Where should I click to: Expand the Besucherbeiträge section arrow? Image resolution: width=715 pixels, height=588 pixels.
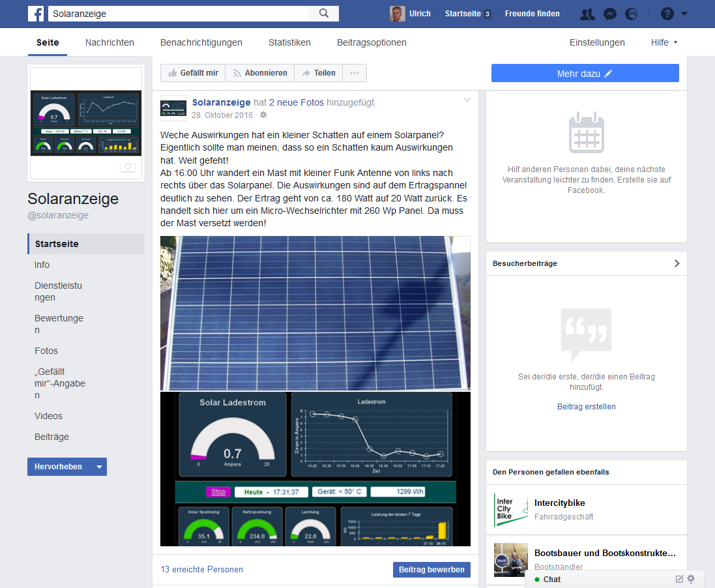(677, 263)
